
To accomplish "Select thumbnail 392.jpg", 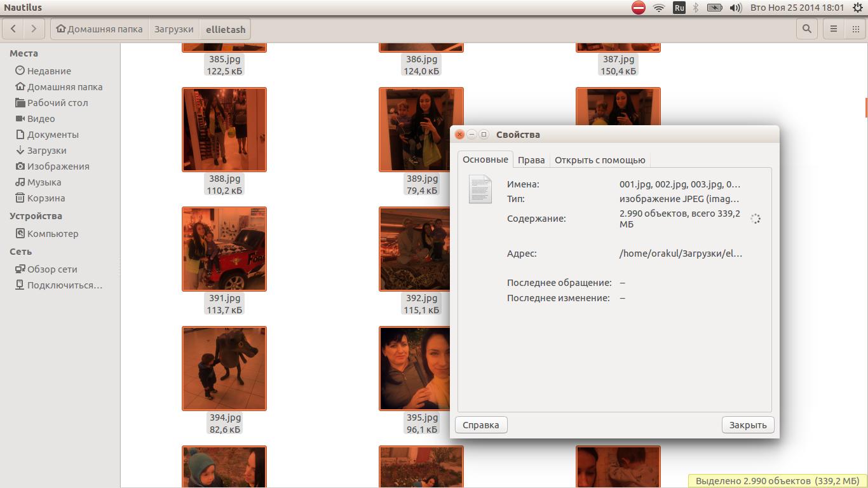I will (x=414, y=249).
